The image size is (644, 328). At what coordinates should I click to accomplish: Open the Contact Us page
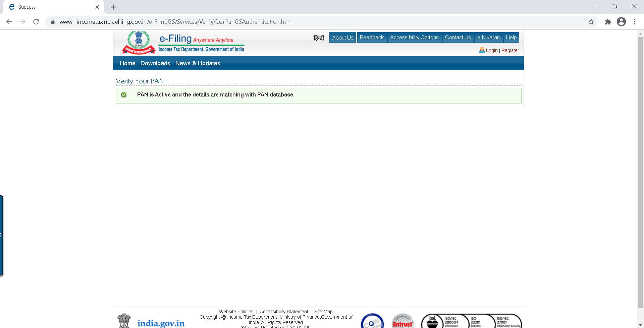pyautogui.click(x=458, y=38)
